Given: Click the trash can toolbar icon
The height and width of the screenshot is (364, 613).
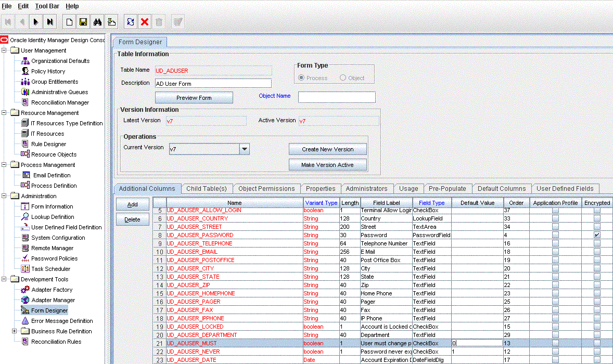Looking at the screenshot, I should tap(159, 22).
